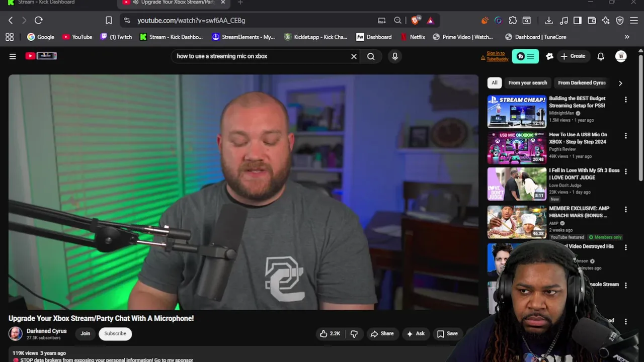Open the Dashboard | TuneCore bookmark
Image resolution: width=644 pixels, height=362 pixels.
(x=535, y=37)
